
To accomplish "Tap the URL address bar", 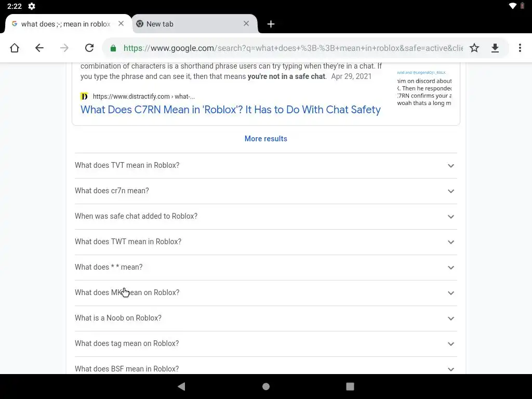I will [291, 48].
